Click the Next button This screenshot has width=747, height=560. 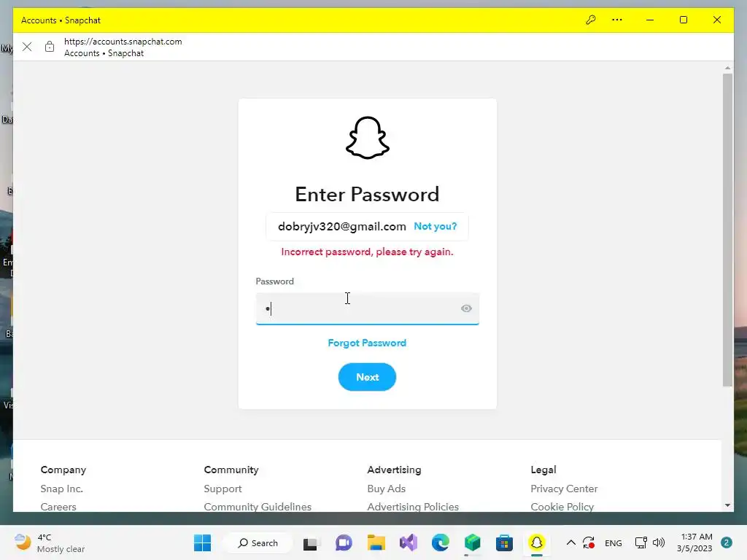368,377
